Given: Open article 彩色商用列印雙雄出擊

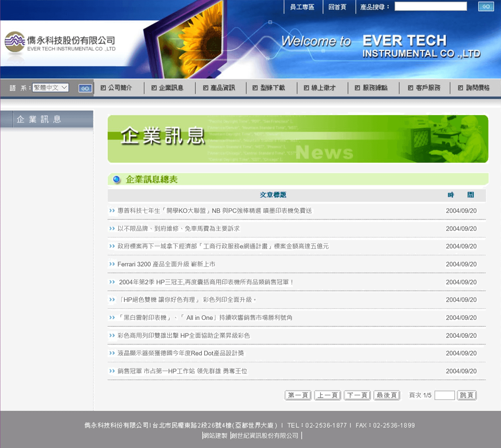Looking at the screenshot, I should pyautogui.click(x=184, y=336).
